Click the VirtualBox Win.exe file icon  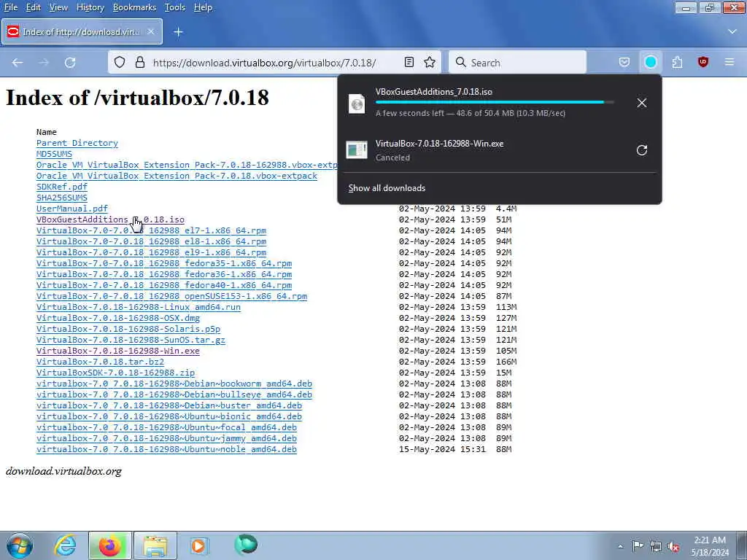[357, 150]
